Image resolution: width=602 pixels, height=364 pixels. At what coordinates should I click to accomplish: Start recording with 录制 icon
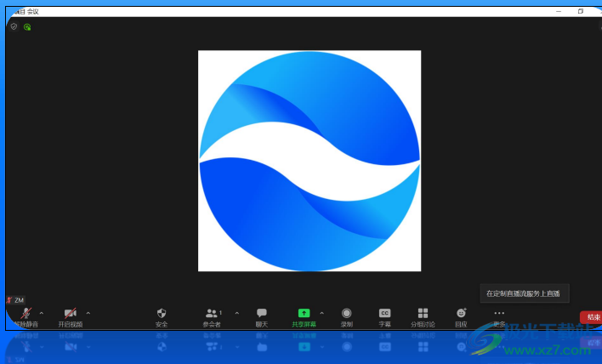pyautogui.click(x=347, y=316)
